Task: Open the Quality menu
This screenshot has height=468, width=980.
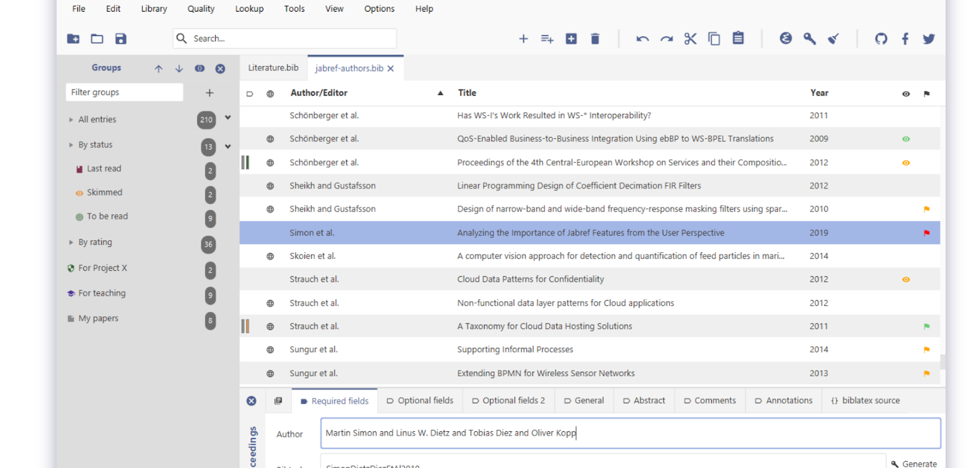Action: (x=201, y=9)
